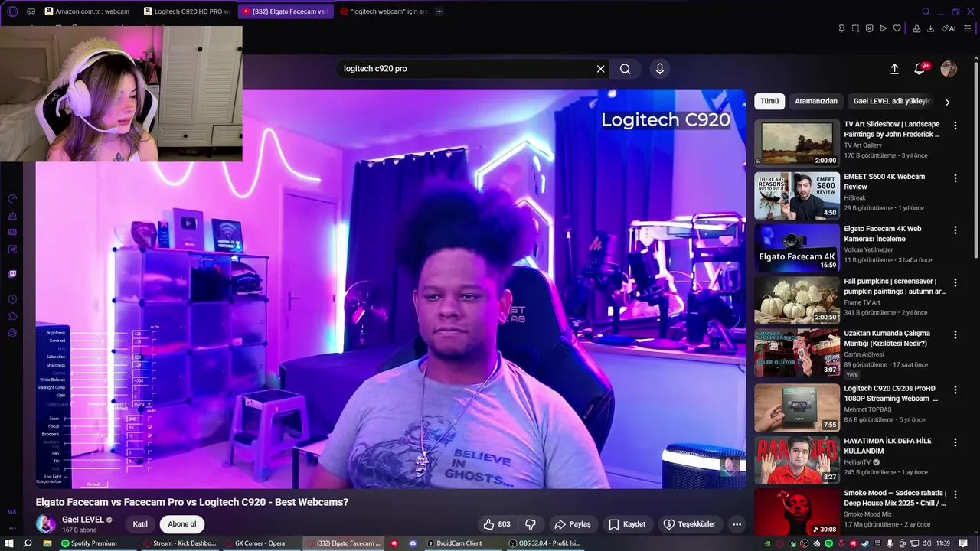980x551 pixels.
Task: Open more options for Logitech C920 C920s ProHD video
Action: tap(955, 390)
